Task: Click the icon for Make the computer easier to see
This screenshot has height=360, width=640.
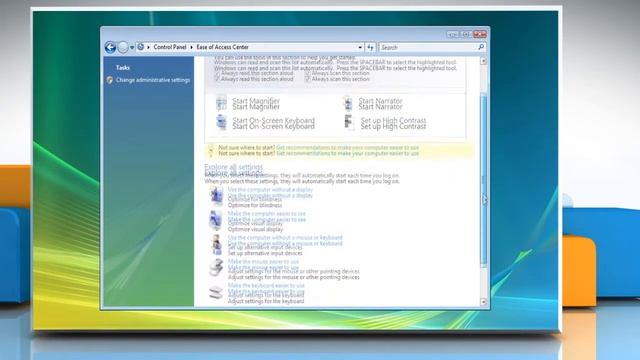Action: point(216,220)
